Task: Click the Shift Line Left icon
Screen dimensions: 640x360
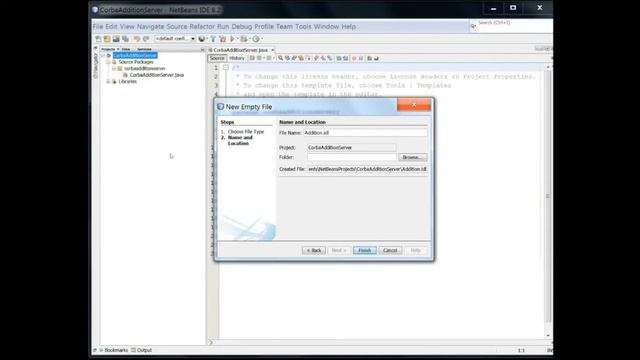Action: 339,58
